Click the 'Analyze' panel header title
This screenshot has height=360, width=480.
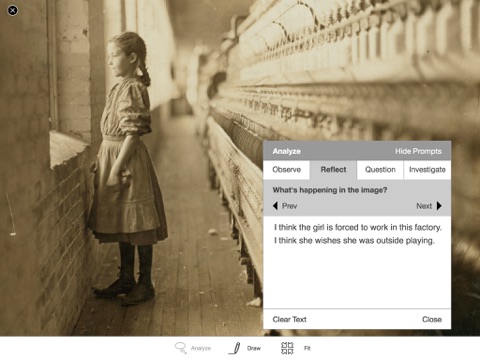tap(287, 151)
